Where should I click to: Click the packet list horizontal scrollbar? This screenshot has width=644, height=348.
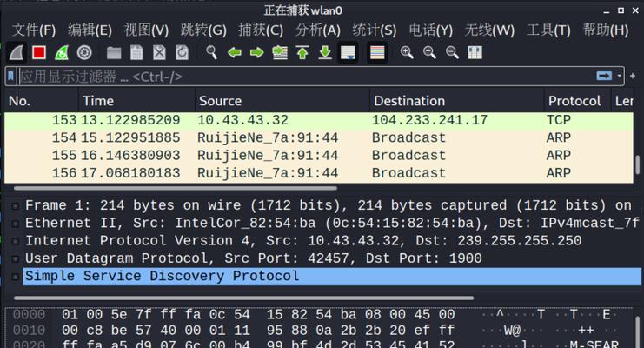point(176,189)
